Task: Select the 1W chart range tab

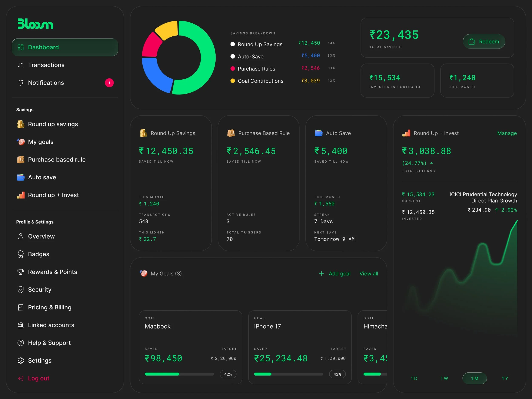Action: pyautogui.click(x=444, y=378)
